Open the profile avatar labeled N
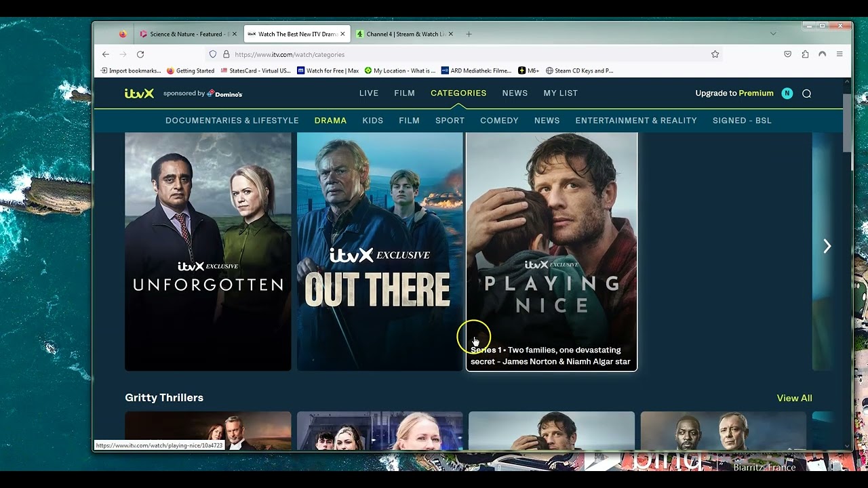The image size is (868, 488). coord(787,94)
